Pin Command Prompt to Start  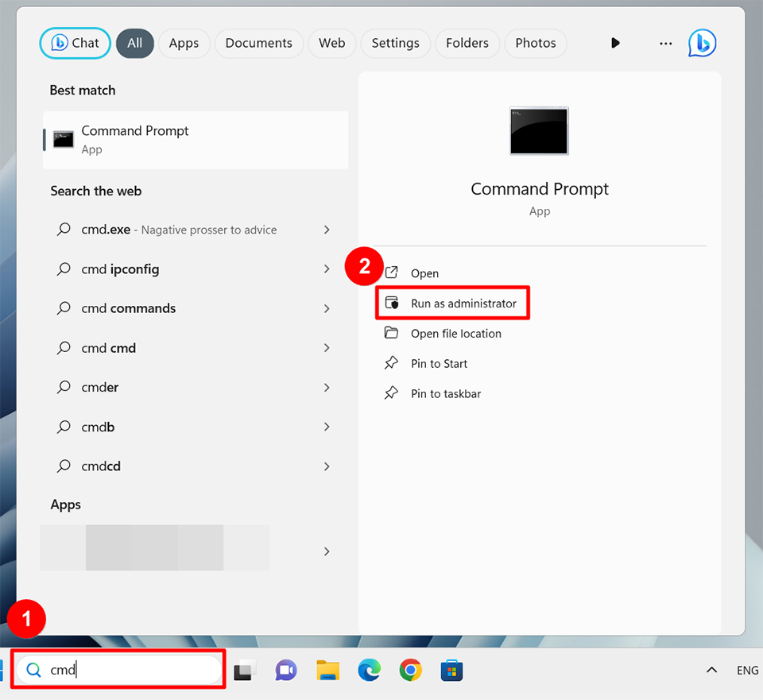439,364
